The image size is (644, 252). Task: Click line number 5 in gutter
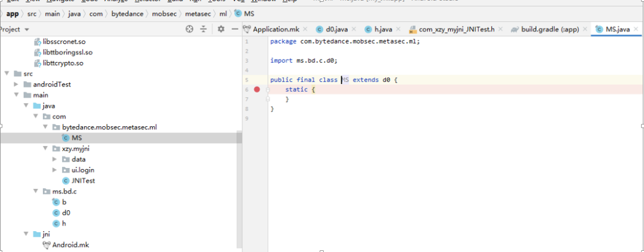click(x=246, y=80)
